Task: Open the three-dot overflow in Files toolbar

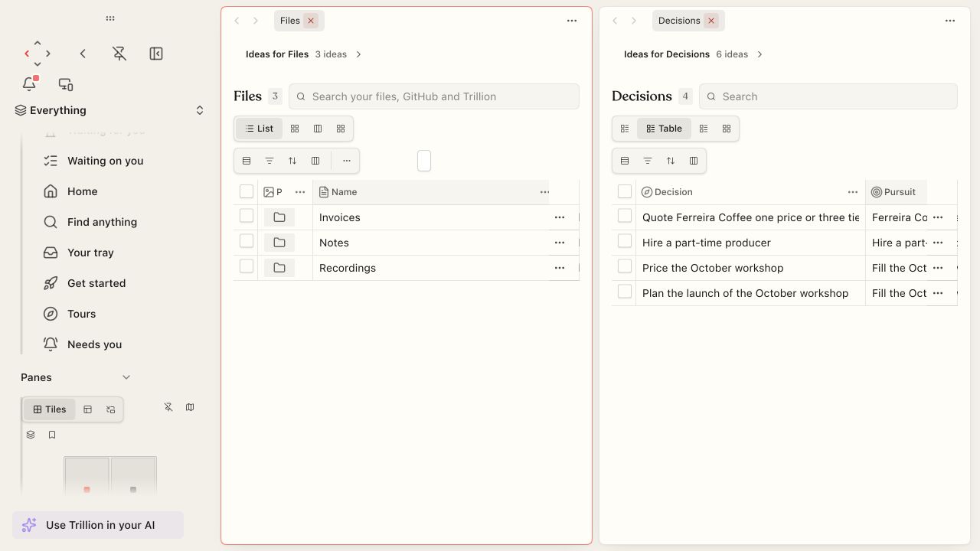Action: [347, 161]
